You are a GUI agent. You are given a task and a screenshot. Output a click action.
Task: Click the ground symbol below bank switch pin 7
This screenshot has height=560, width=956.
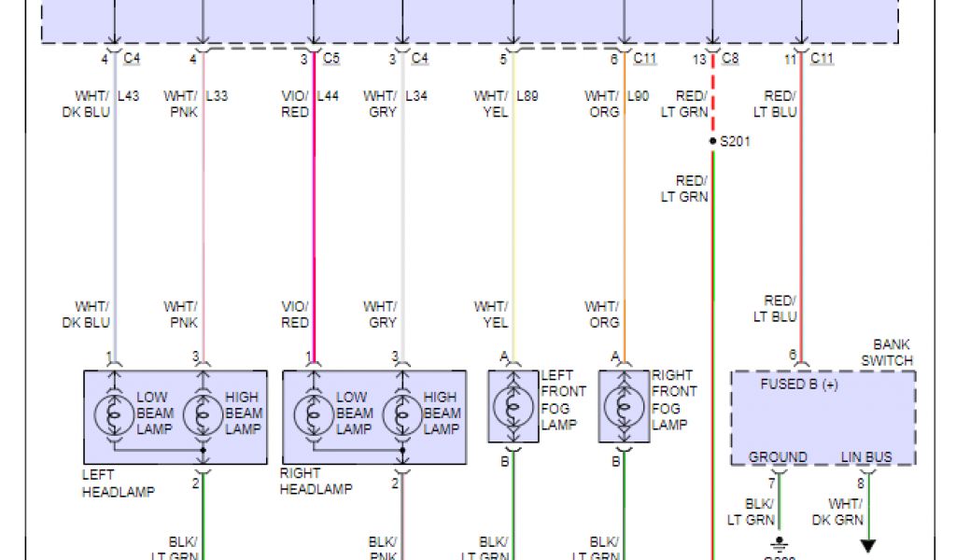[x=777, y=544]
